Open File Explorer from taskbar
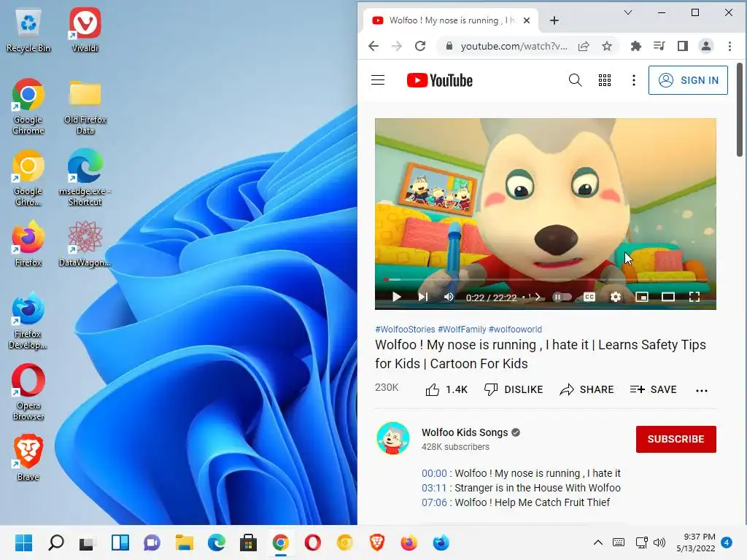Viewport: 747px width, 560px height. tap(185, 542)
